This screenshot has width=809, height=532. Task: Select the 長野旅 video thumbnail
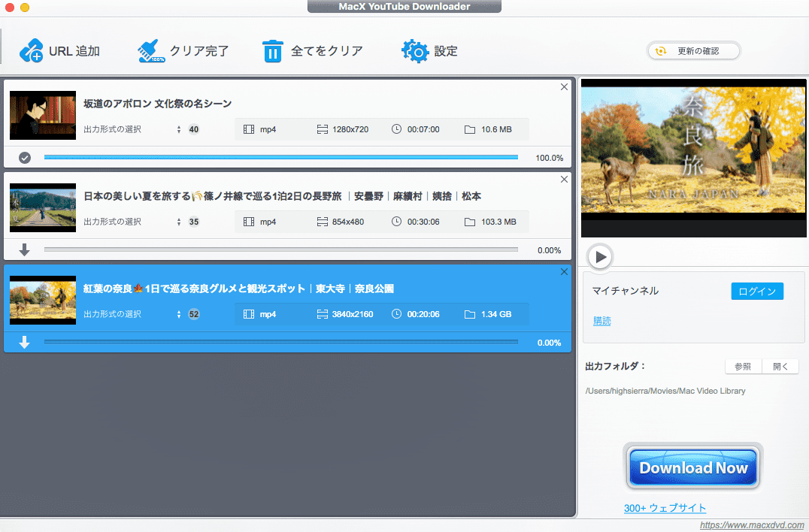pyautogui.click(x=43, y=207)
